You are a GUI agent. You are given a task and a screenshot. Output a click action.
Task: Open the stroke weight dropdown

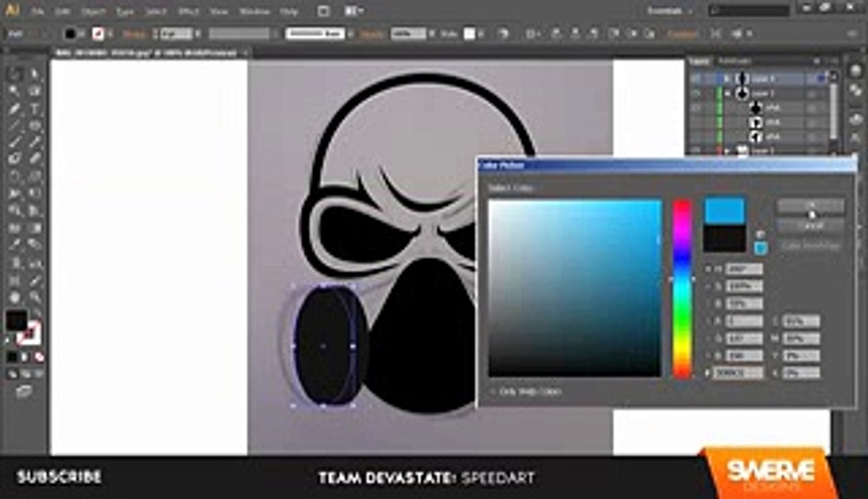196,33
